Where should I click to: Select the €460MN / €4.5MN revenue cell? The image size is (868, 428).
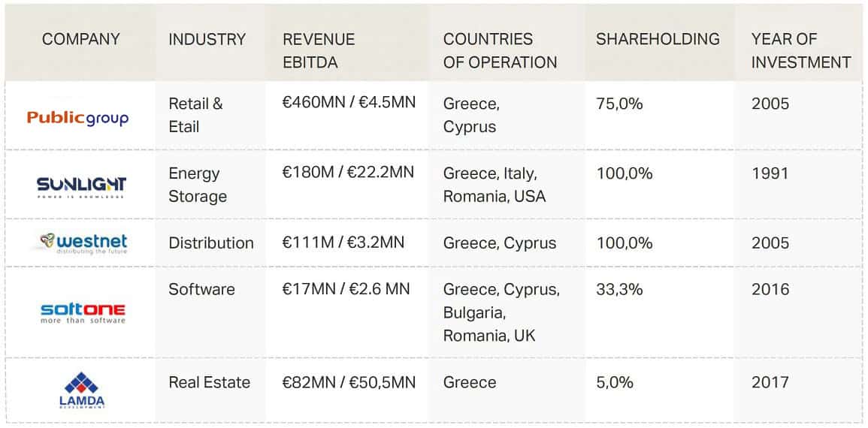coord(349,103)
